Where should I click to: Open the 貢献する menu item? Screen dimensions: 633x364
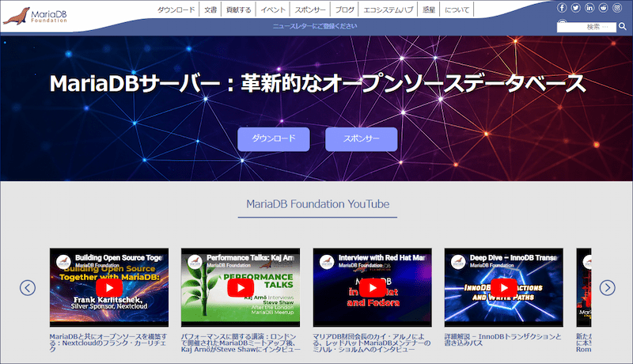pos(239,9)
